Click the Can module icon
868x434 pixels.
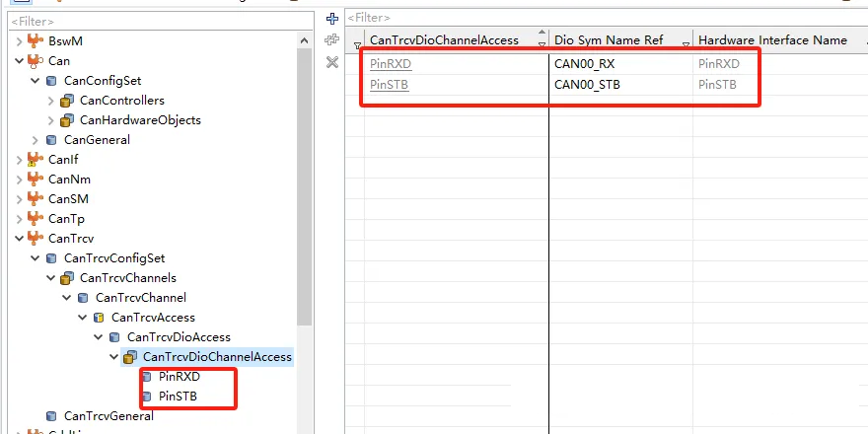36,61
